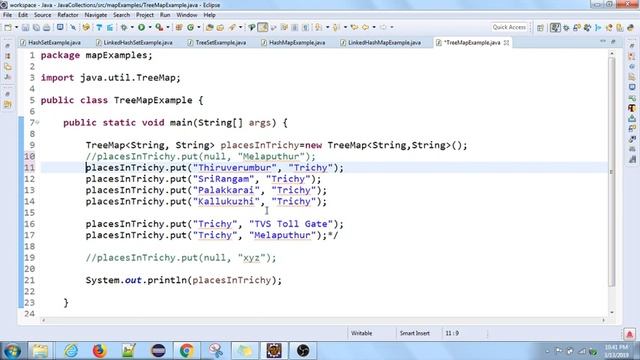
Task: Click the Last Edit Location arrow icon
Action: 354,27
